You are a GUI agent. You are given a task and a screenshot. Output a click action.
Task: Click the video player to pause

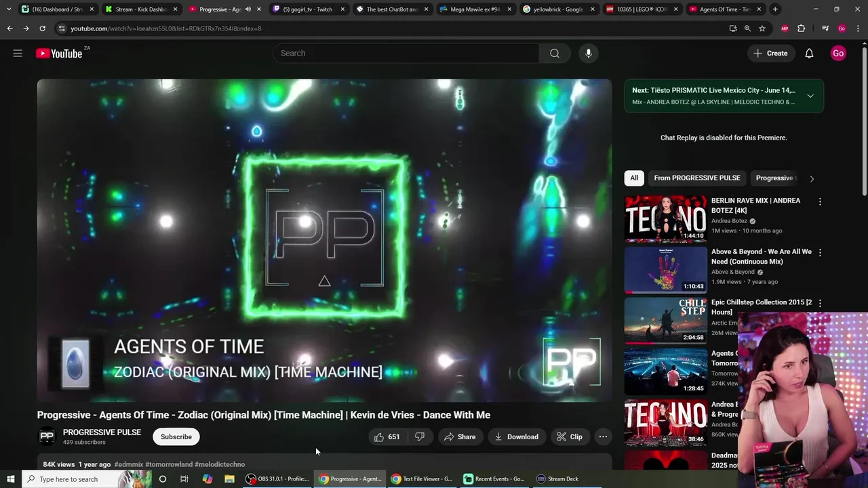click(324, 241)
